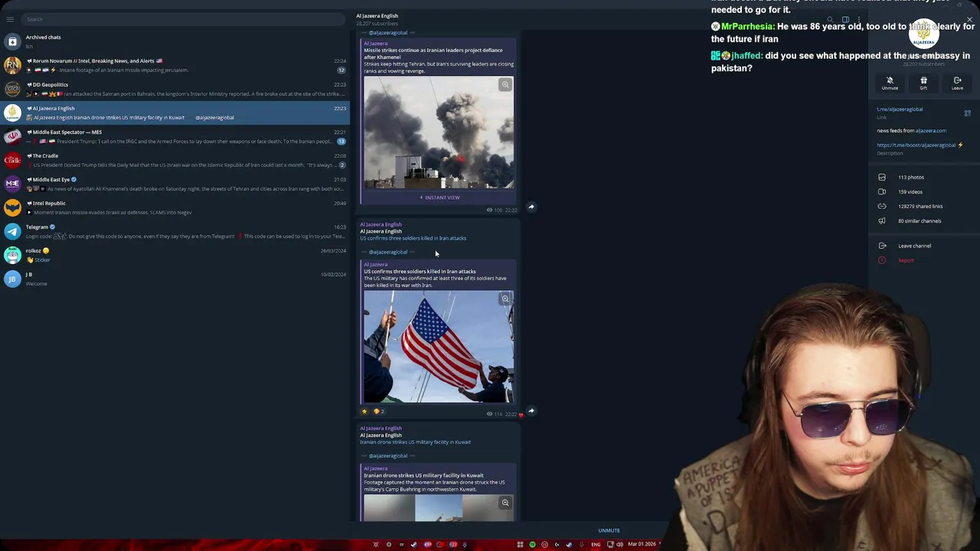Screen dimensions: 980x551
Task: Open @aljazeeraglobal link above flag post
Action: [x=388, y=252]
